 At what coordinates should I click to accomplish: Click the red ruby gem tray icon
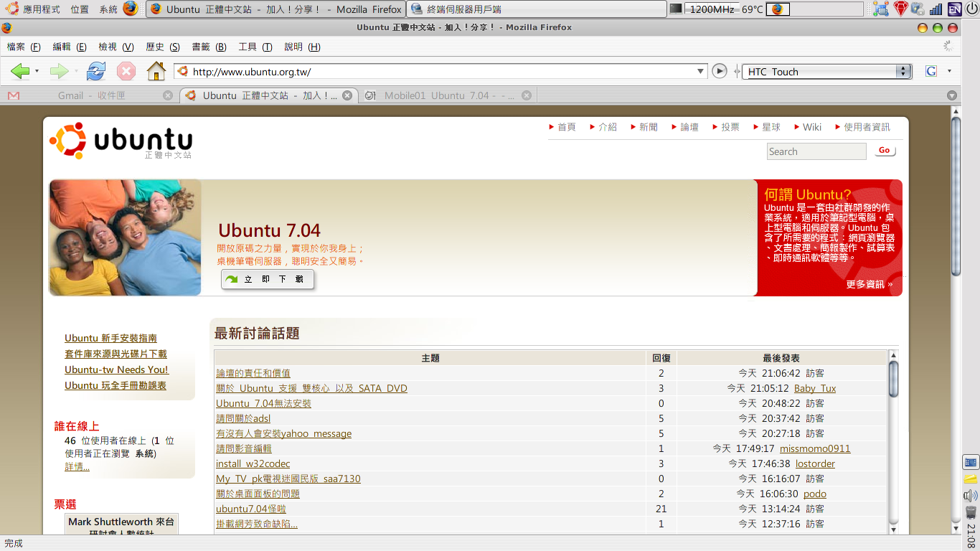click(901, 9)
